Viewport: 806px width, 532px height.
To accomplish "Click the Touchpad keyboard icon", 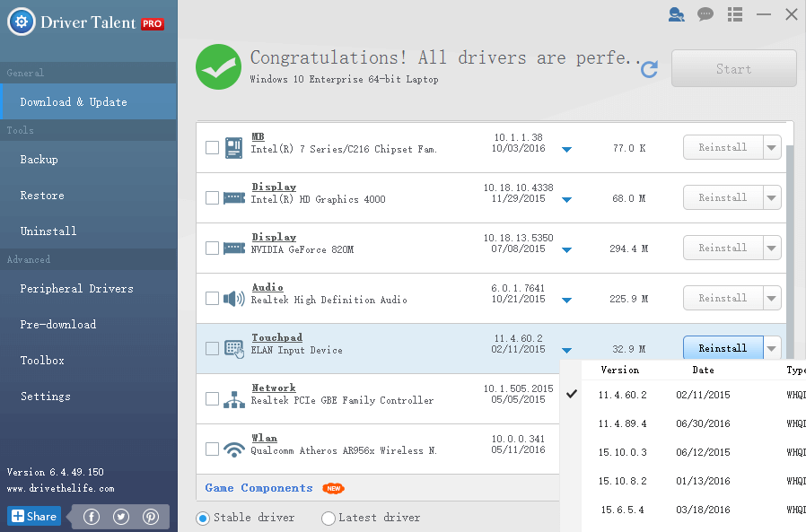I will (234, 349).
